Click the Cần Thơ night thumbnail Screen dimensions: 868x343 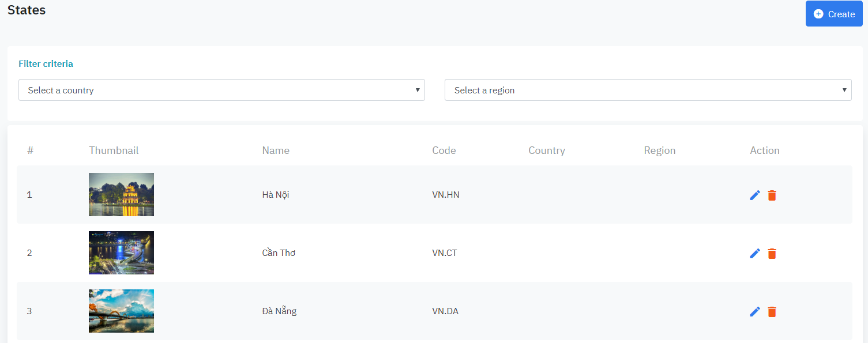[121, 253]
